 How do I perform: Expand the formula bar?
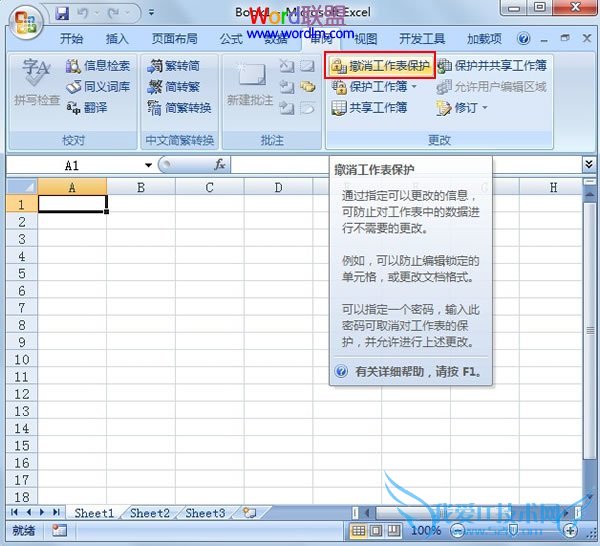pos(589,165)
